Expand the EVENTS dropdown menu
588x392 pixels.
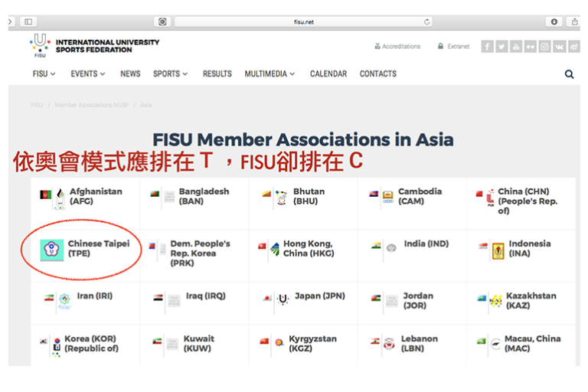coord(88,74)
